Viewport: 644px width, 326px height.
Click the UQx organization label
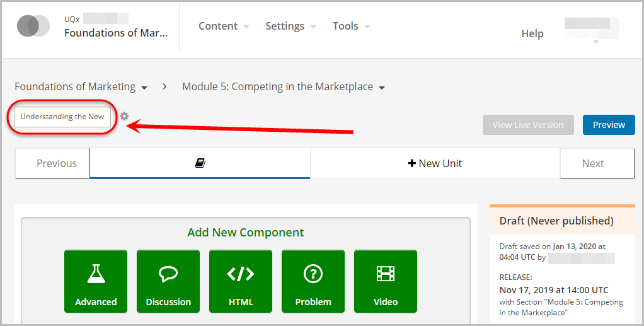(x=72, y=20)
